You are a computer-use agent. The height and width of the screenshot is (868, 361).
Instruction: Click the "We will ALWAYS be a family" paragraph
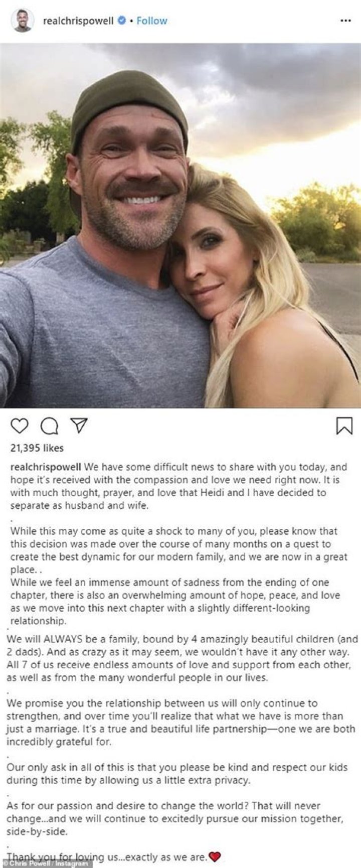[x=183, y=658]
